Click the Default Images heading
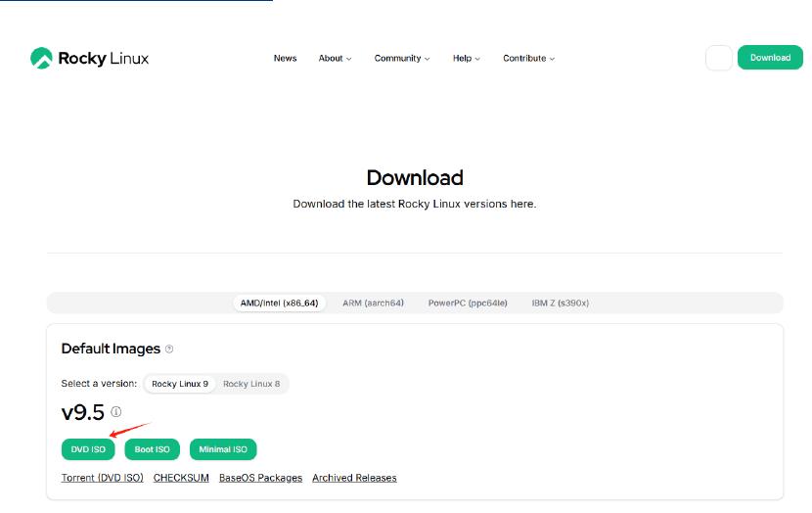Image resolution: width=812 pixels, height=513 pixels. [111, 349]
